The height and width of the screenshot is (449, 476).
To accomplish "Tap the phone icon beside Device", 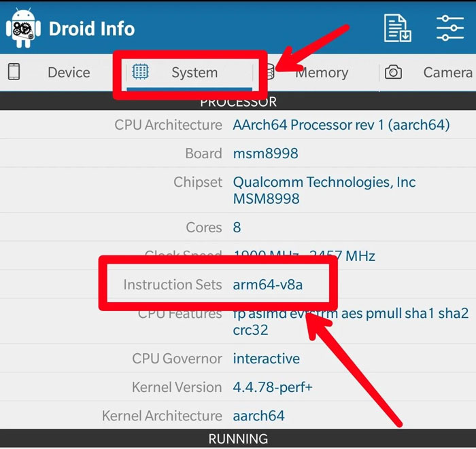I will pyautogui.click(x=14, y=72).
